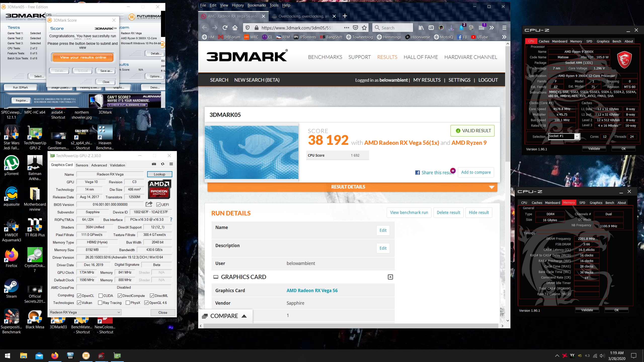Open the AMD Radeon RX Vega 56 link

click(312, 290)
